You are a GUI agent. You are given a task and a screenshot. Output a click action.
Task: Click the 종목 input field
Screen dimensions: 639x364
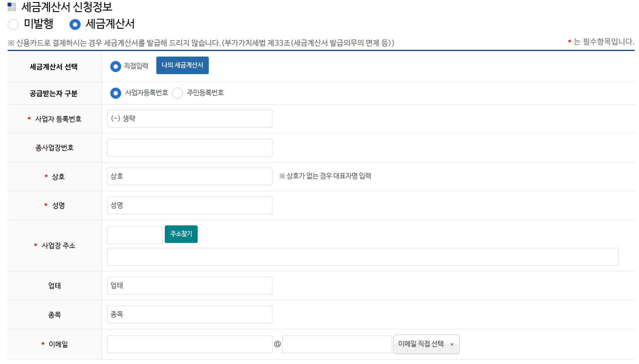(x=189, y=314)
